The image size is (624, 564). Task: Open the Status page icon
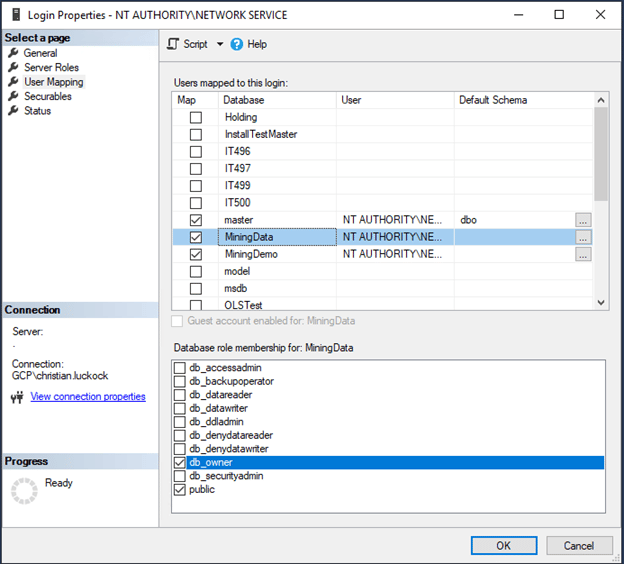pyautogui.click(x=13, y=111)
